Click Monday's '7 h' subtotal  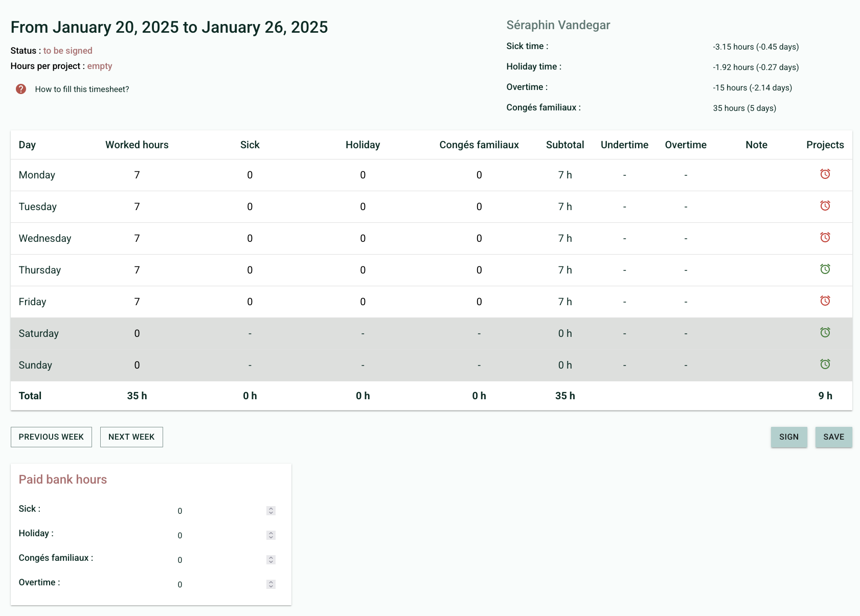[x=565, y=175]
